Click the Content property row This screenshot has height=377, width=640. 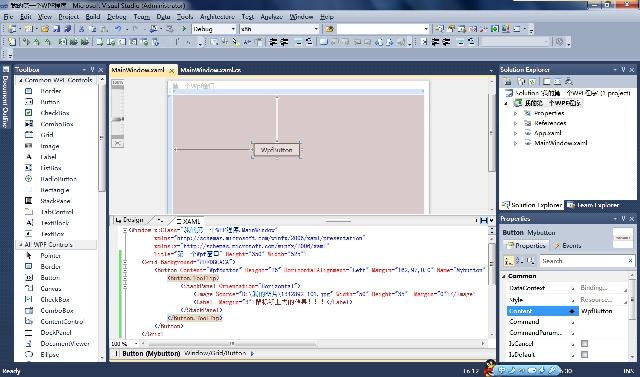click(568, 311)
